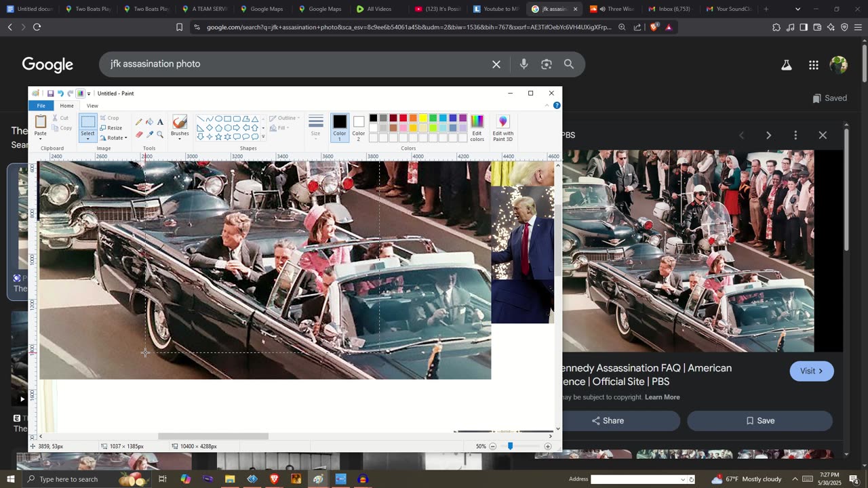Click the Google search magnifier button

pos(569,64)
